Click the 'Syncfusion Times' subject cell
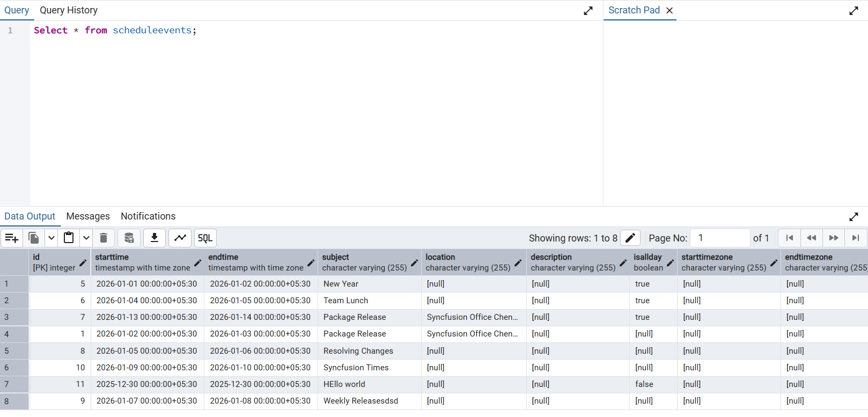The height and width of the screenshot is (417, 868). (370, 368)
